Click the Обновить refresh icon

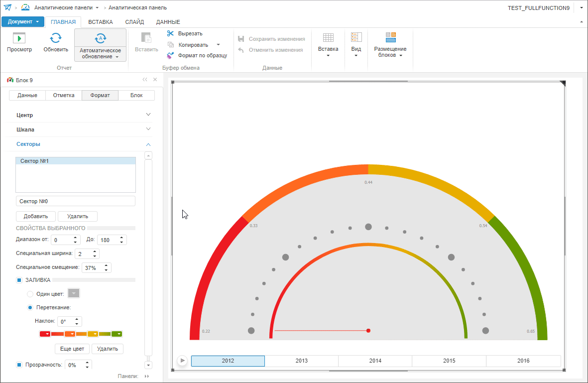click(x=56, y=38)
